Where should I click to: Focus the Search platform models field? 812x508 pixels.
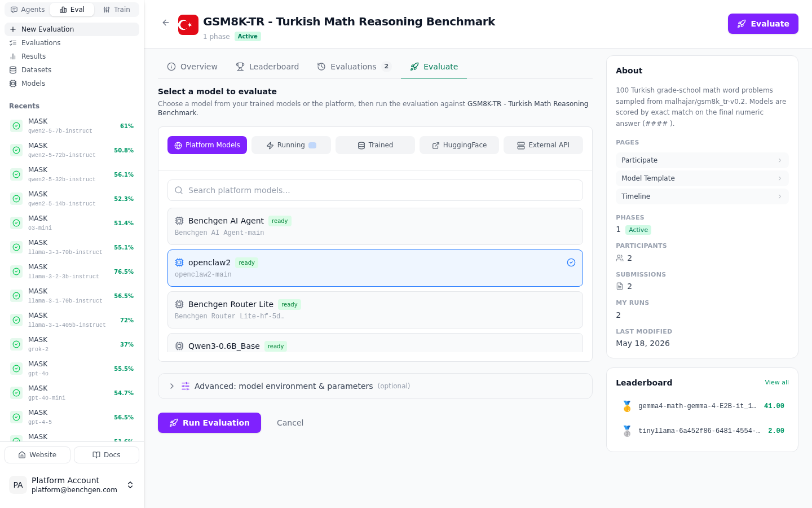click(375, 190)
